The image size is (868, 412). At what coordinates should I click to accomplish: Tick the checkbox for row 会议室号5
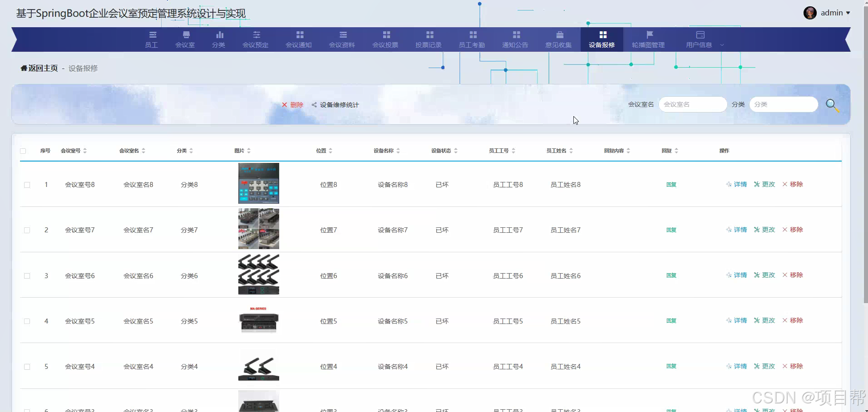click(x=27, y=321)
